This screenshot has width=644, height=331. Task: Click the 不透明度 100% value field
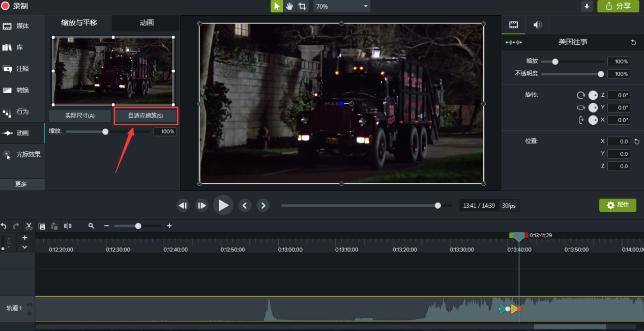(619, 74)
